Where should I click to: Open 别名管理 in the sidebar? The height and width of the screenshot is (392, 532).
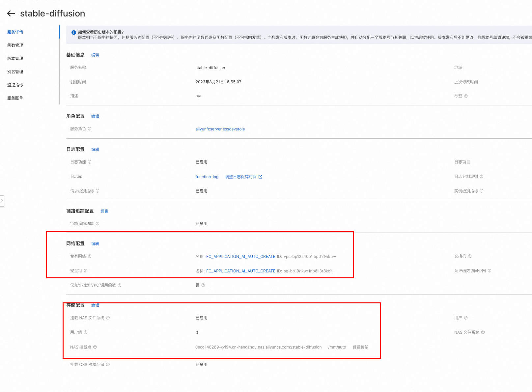(x=15, y=72)
